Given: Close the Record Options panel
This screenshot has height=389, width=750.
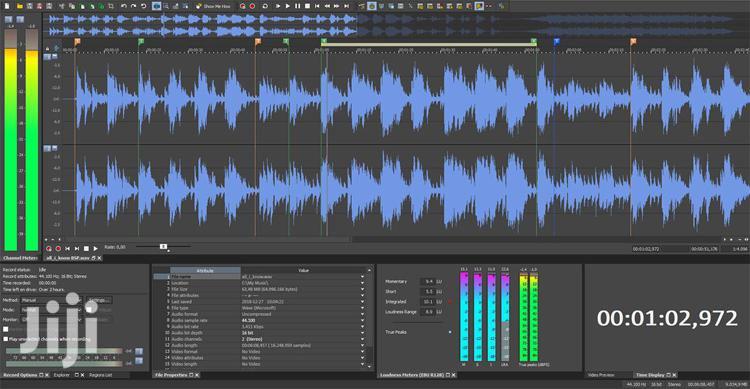Looking at the screenshot, I should pos(47,375).
